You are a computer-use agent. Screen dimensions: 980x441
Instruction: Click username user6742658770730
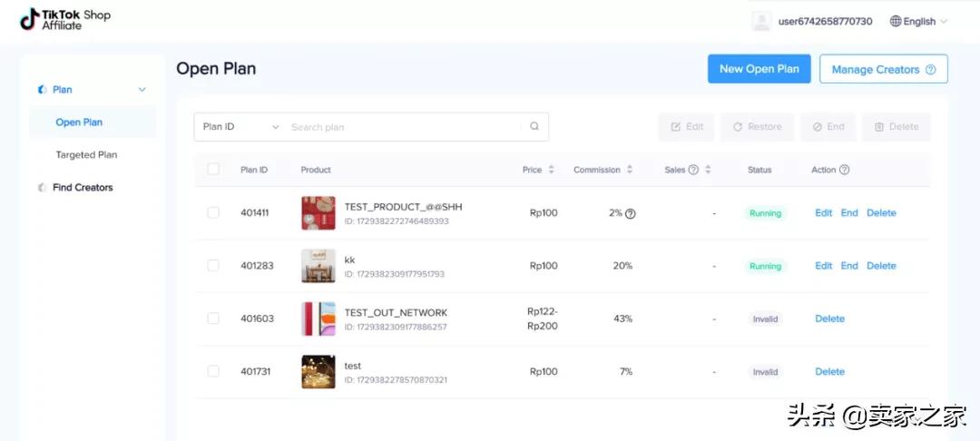(x=825, y=21)
